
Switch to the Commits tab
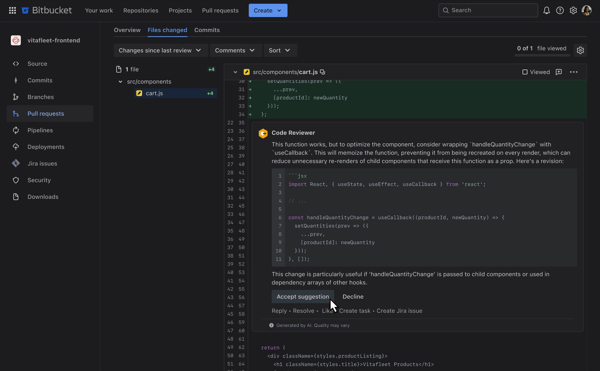[x=207, y=30]
